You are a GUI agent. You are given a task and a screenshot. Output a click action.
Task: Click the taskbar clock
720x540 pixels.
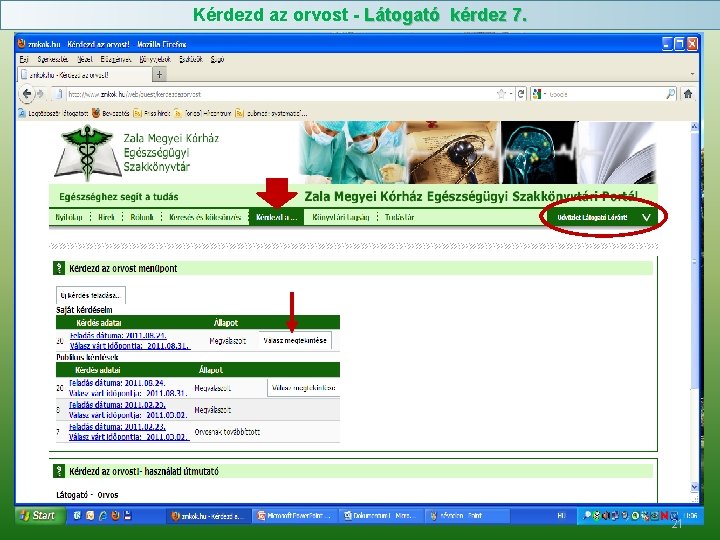pos(690,516)
